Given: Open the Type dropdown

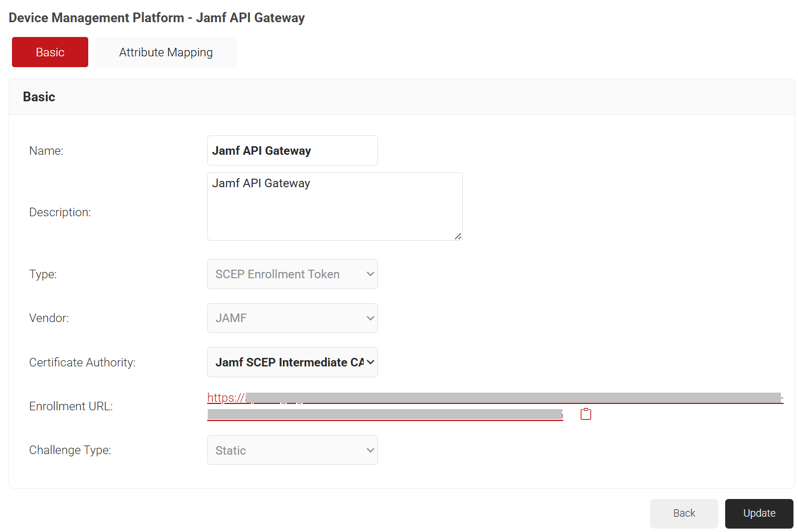Looking at the screenshot, I should [x=292, y=274].
